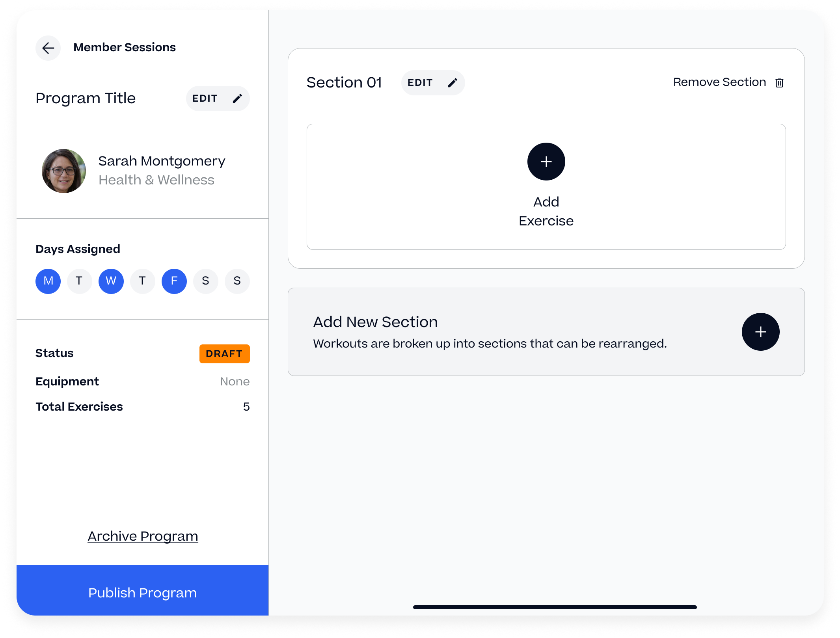This screenshot has height=638, width=840.
Task: Click the Equipment None value
Action: pyautogui.click(x=235, y=381)
